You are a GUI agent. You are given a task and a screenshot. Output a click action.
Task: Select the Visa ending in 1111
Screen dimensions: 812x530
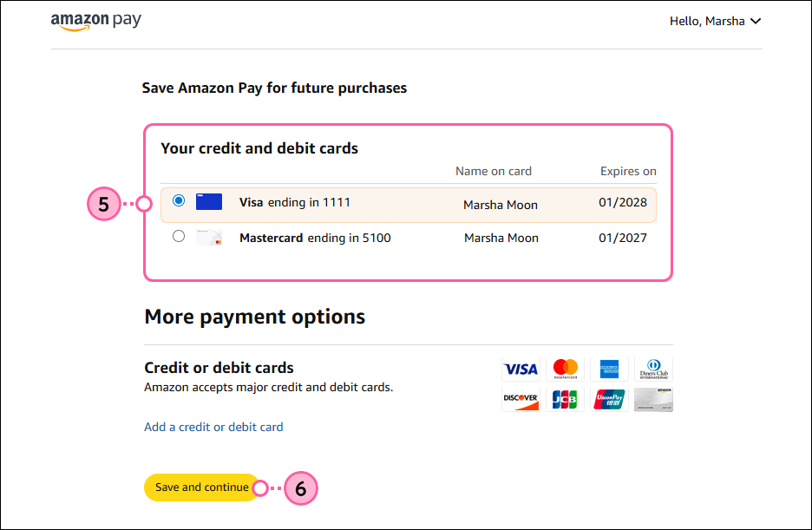point(178,200)
